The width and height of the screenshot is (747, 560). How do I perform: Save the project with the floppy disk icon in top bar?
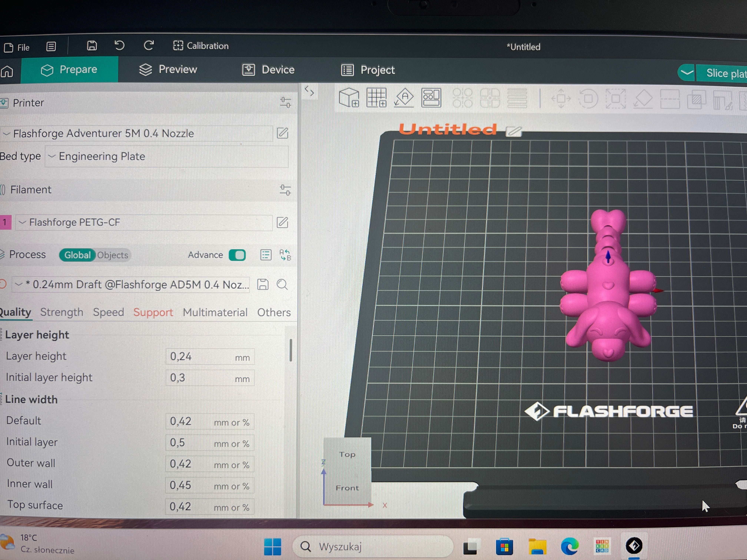point(92,46)
